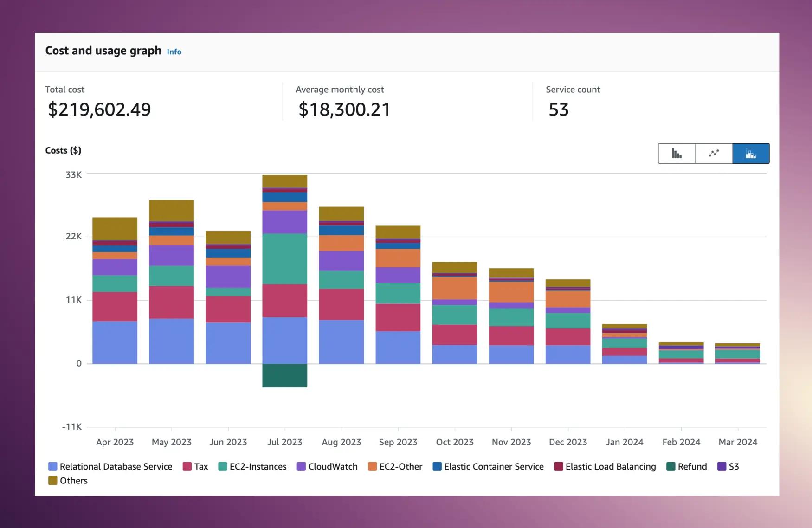Switch to line chart view
812x528 pixels.
point(714,154)
